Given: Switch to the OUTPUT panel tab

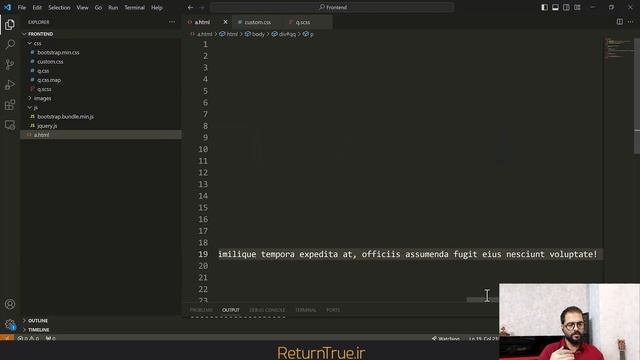Looking at the screenshot, I should 231,310.
